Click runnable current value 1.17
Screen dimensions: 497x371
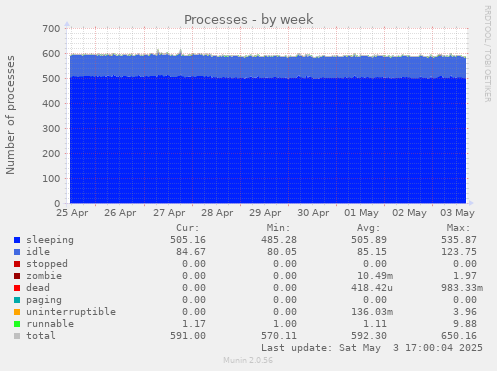(194, 324)
